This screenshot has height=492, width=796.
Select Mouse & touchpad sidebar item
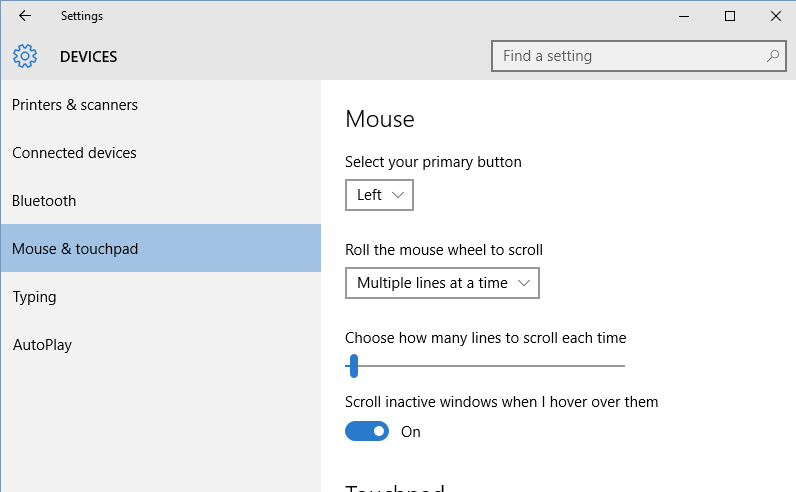75,249
